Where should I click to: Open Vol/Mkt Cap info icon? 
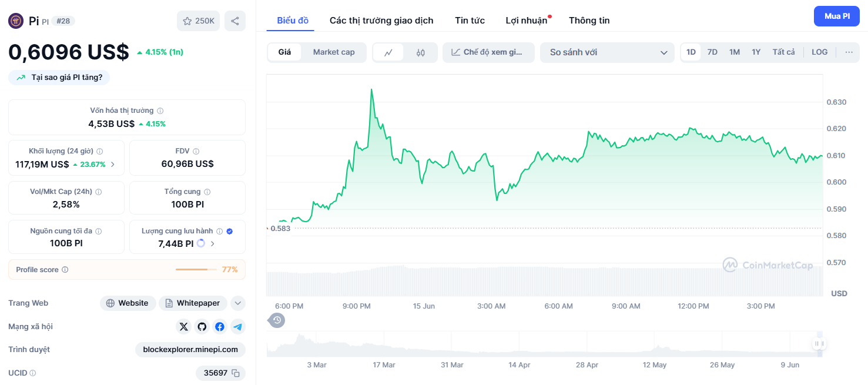click(98, 192)
